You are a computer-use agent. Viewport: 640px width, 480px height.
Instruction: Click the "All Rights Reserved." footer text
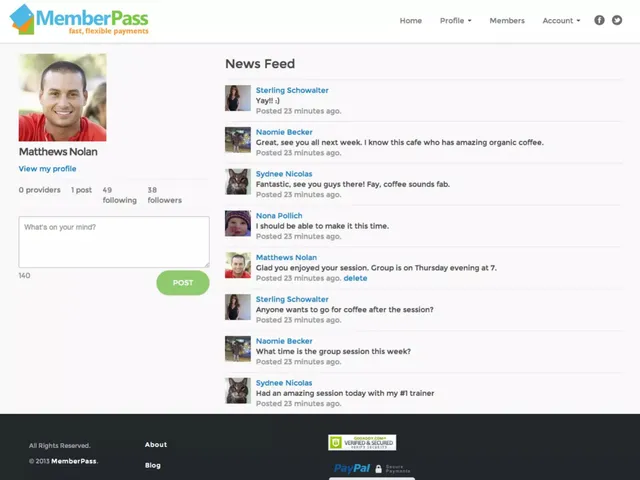tap(60, 445)
